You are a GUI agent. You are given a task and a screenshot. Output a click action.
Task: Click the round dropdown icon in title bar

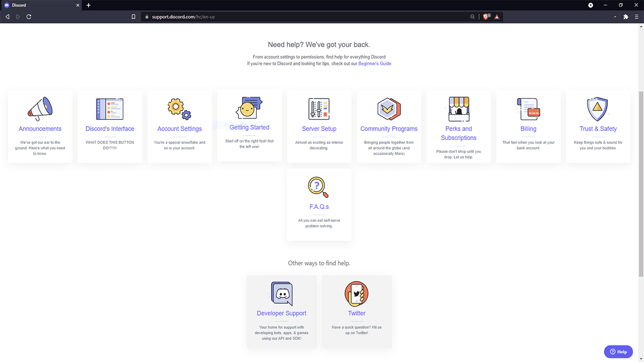tap(591, 5)
